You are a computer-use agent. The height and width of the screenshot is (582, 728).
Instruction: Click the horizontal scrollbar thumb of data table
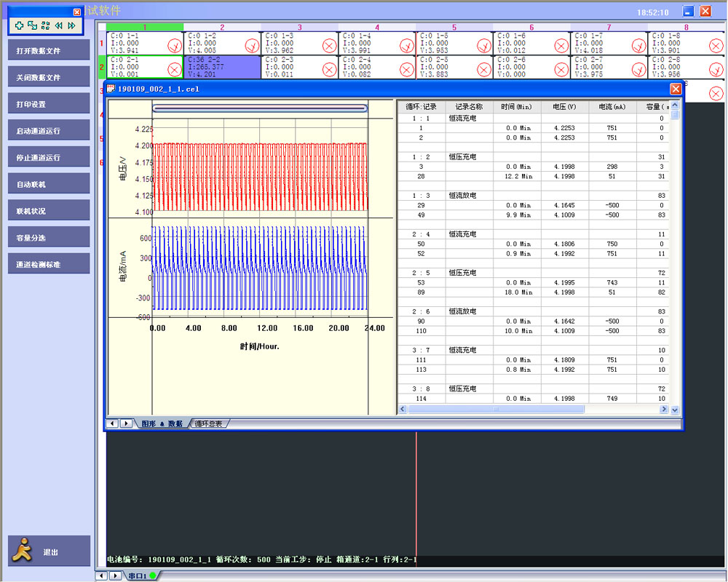coord(496,410)
